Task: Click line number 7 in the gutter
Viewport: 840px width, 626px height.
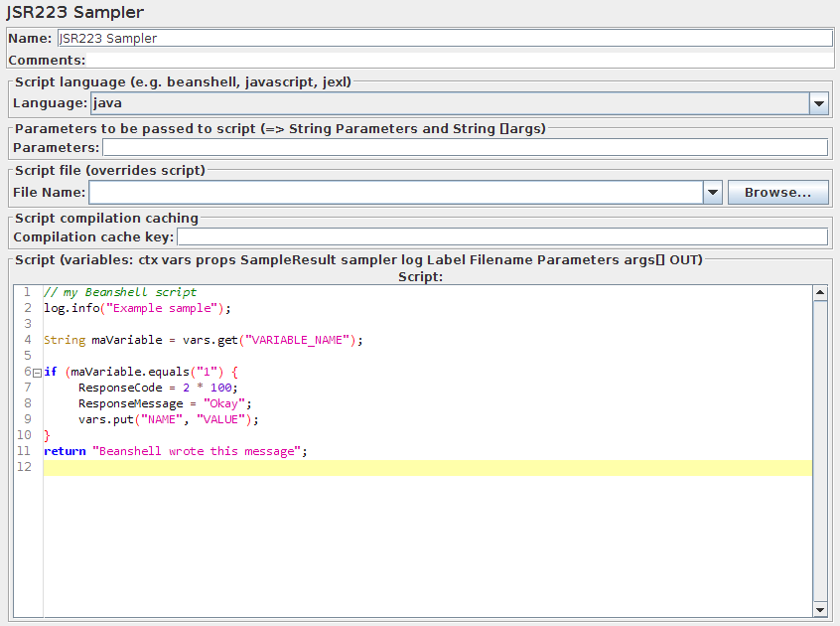Action: pyautogui.click(x=27, y=388)
